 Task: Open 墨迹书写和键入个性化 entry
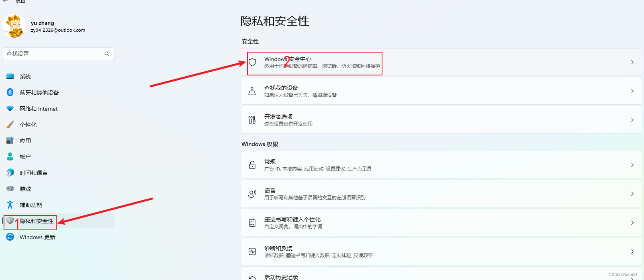click(441, 223)
